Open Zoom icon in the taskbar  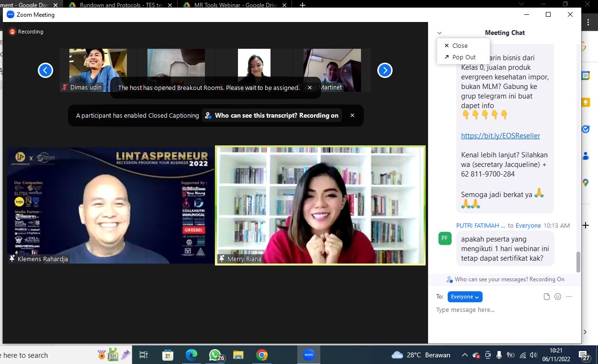(308, 355)
